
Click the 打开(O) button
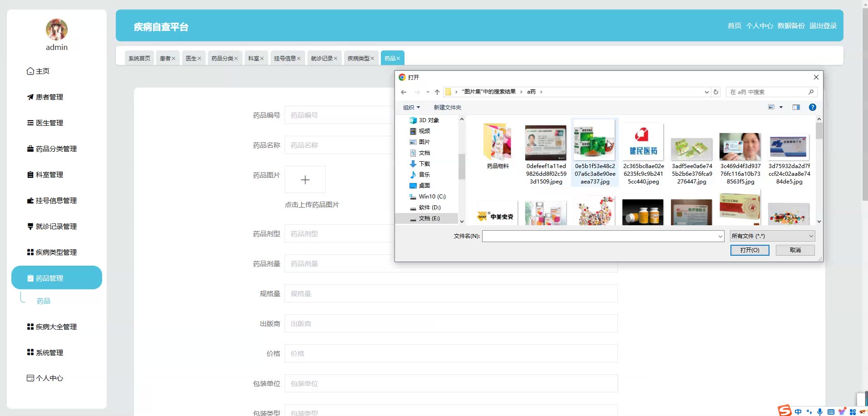tap(750, 250)
